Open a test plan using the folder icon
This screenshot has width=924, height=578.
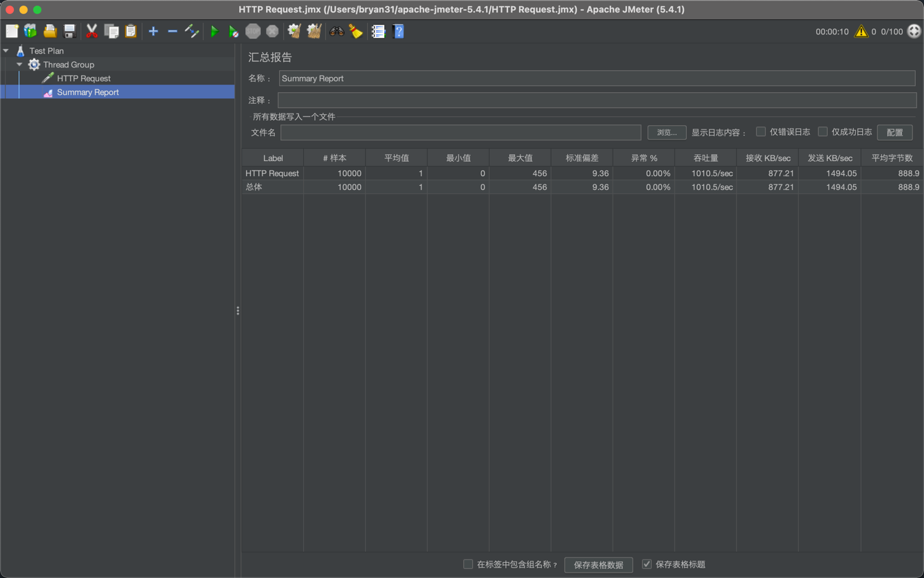pyautogui.click(x=49, y=31)
